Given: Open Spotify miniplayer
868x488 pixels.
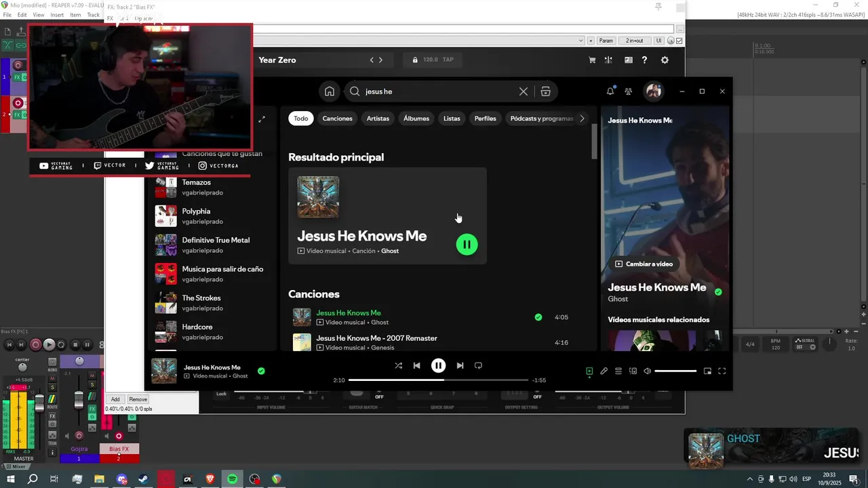Looking at the screenshot, I should (707, 371).
